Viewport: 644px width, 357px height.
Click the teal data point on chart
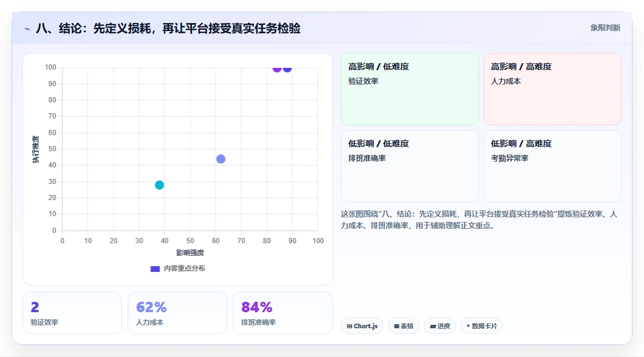(x=159, y=185)
